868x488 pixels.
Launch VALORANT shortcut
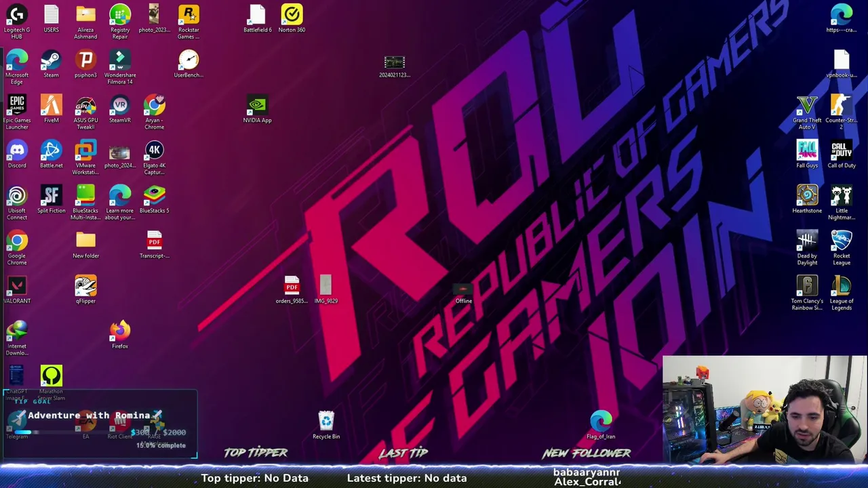tap(17, 289)
